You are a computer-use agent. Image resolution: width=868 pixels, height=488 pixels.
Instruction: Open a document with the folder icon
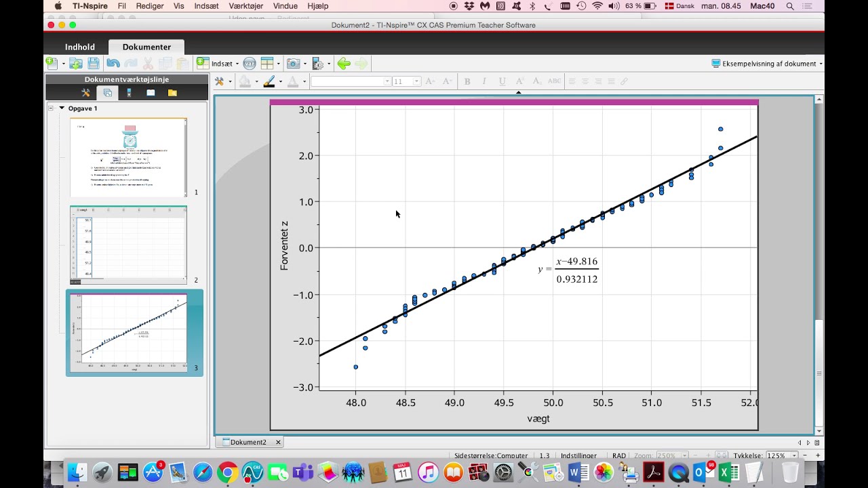coord(76,63)
